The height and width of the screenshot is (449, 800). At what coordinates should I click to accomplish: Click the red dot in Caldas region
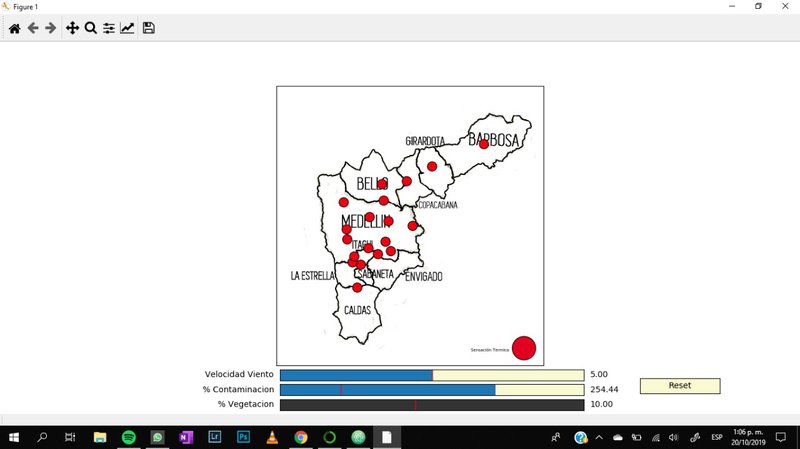(x=357, y=288)
